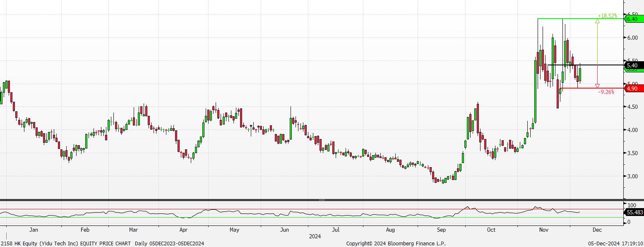Viewport: 644px width, 247px height.
Task: Click the Jan label on the date axis
Action: click(34, 230)
